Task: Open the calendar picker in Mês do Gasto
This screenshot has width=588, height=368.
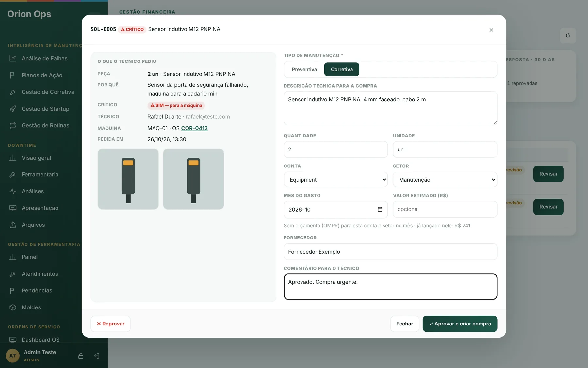Action: click(380, 209)
